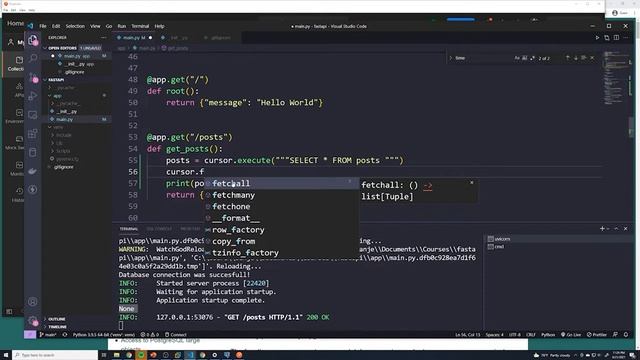The height and width of the screenshot is (360, 640).
Task: Open Explorer panel More Actions ellipsis
Action: click(104, 38)
